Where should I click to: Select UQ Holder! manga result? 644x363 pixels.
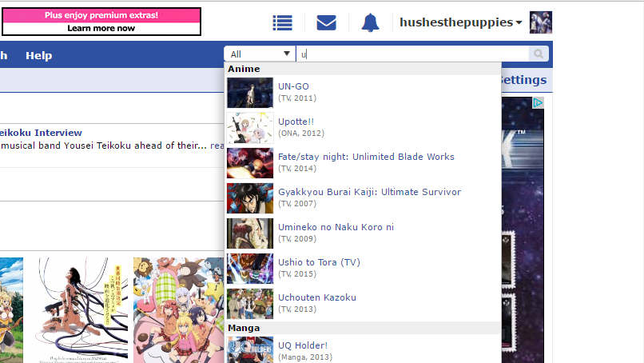pyautogui.click(x=303, y=345)
